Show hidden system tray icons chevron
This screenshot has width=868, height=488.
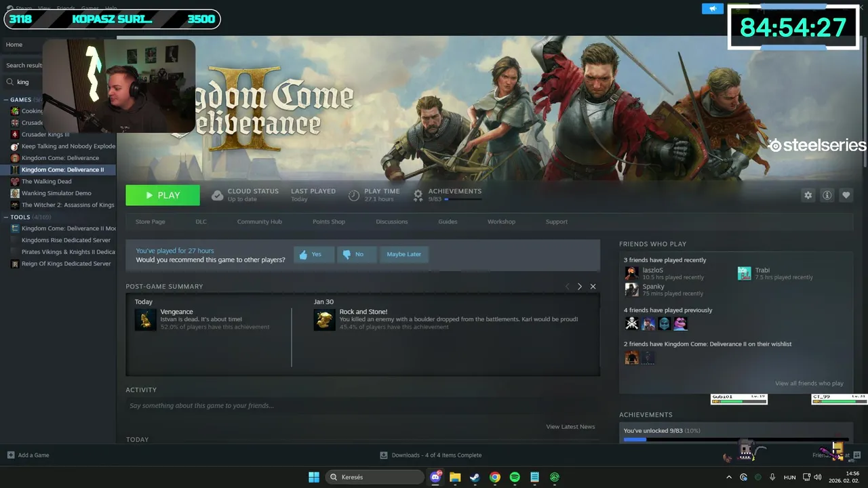pos(729,477)
